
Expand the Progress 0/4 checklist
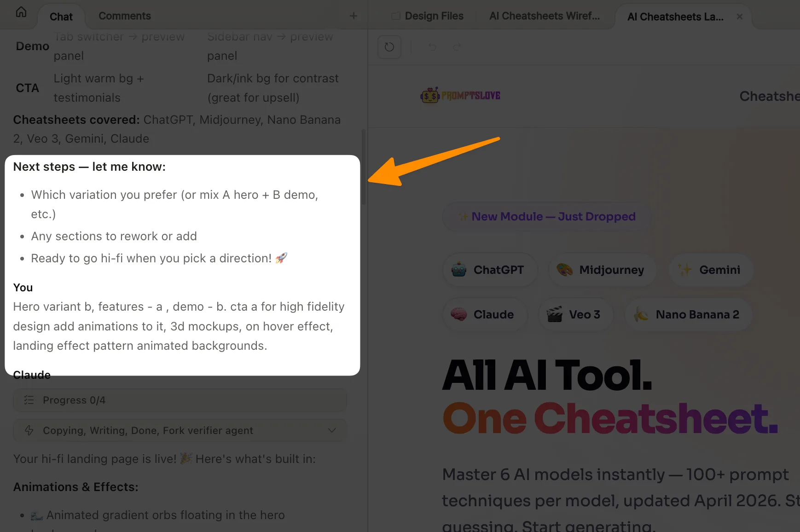pyautogui.click(x=180, y=400)
